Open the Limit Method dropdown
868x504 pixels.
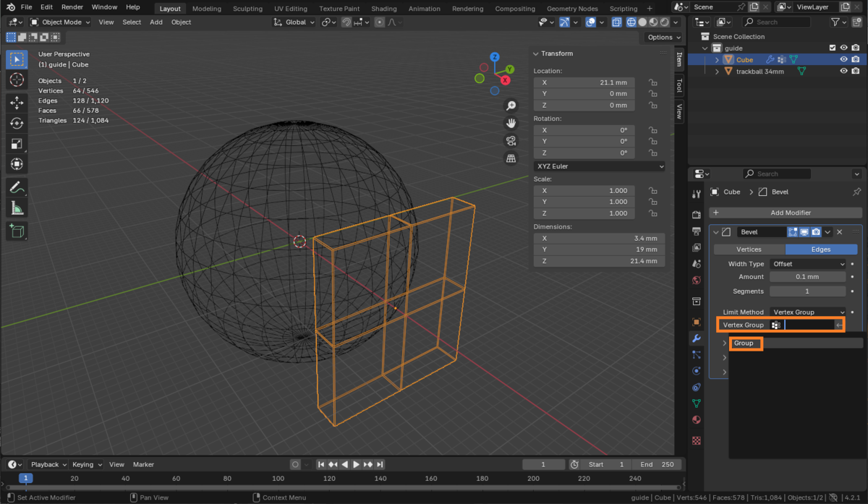click(807, 312)
